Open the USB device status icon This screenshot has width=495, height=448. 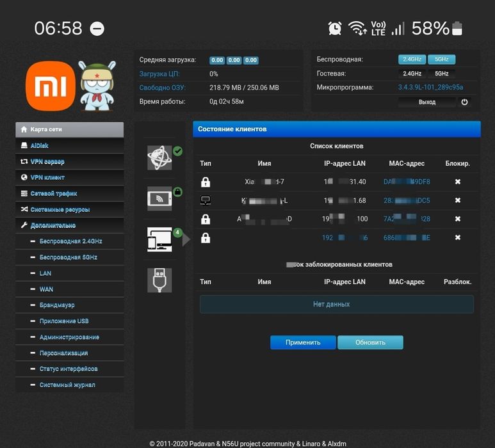tap(159, 280)
